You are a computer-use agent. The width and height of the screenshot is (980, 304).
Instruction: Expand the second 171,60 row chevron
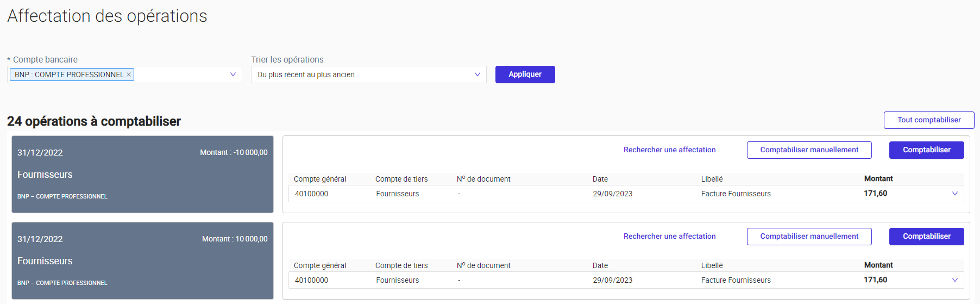(x=955, y=280)
